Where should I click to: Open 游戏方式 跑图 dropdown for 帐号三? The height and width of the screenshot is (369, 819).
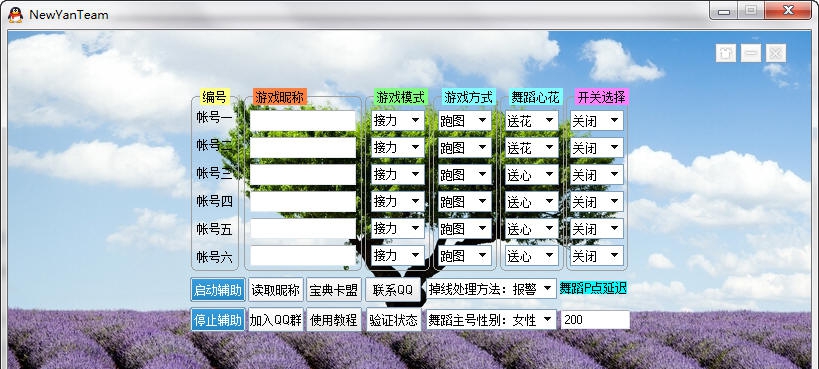(464, 175)
